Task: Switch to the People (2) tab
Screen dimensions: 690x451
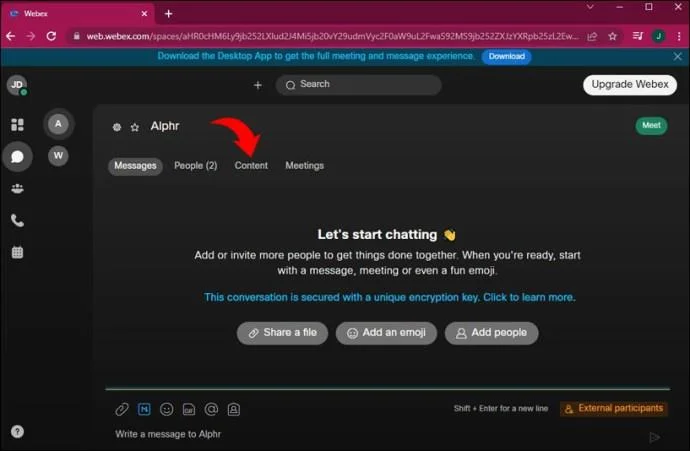Action: coord(195,166)
